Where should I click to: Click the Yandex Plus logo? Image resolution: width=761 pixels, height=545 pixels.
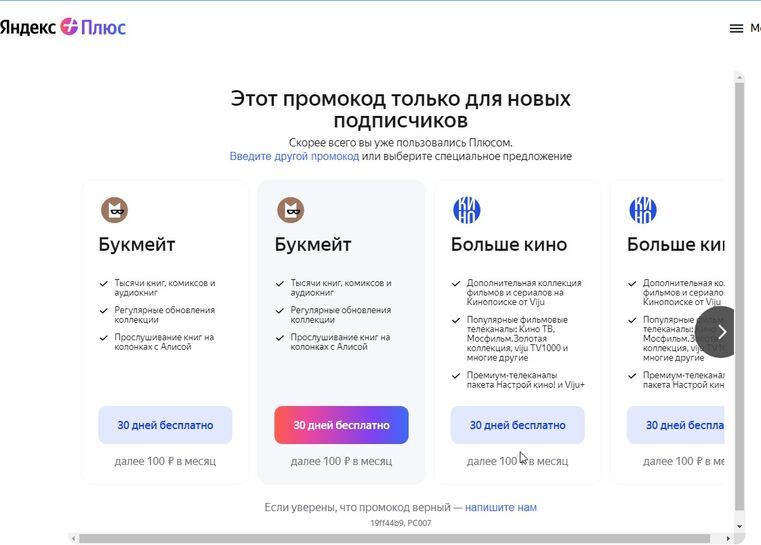coord(63,27)
